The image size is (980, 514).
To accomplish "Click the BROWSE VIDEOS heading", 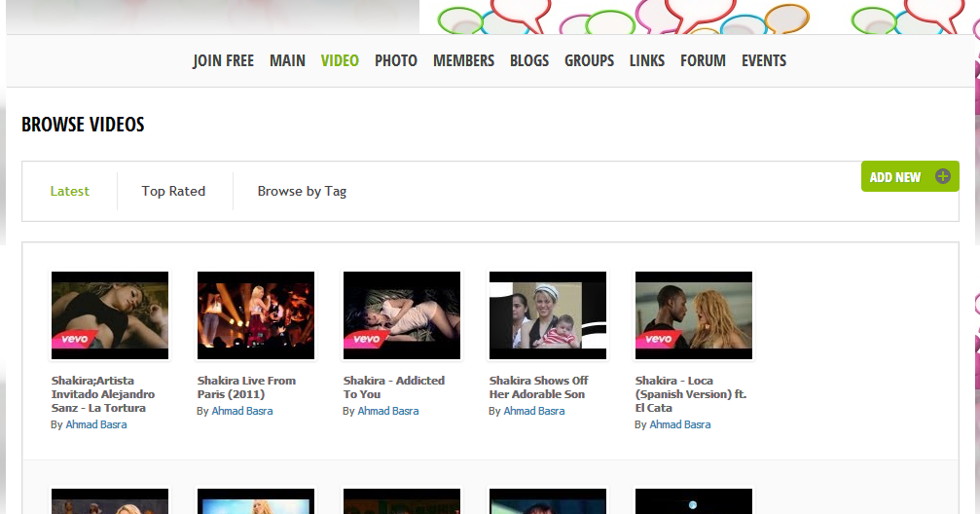I will [83, 125].
